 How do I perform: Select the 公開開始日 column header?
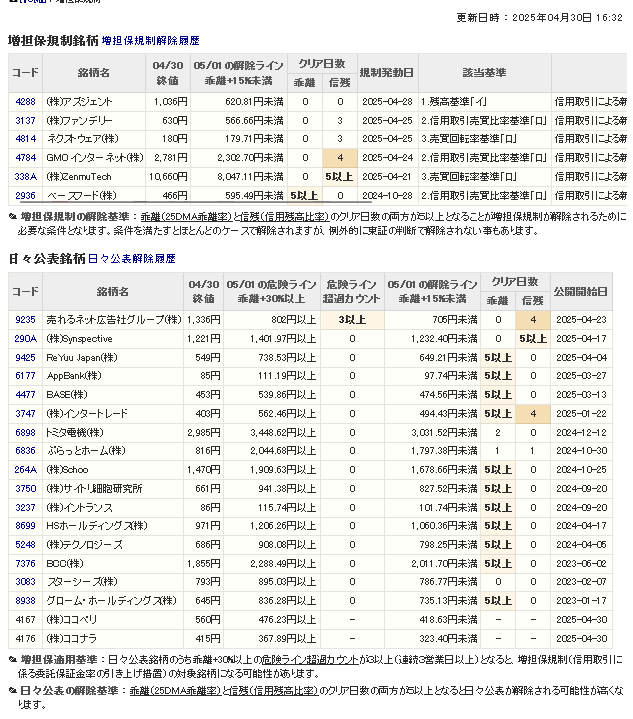pos(581,292)
